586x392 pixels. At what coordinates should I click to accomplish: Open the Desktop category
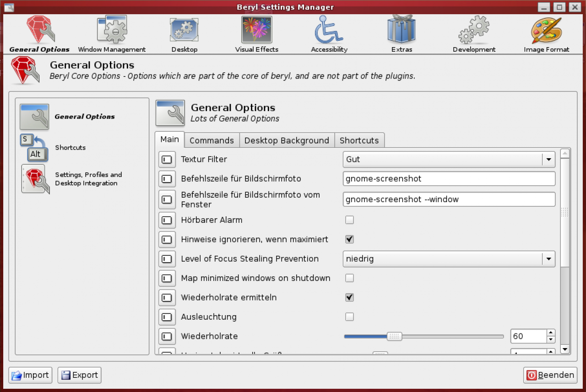pos(184,34)
